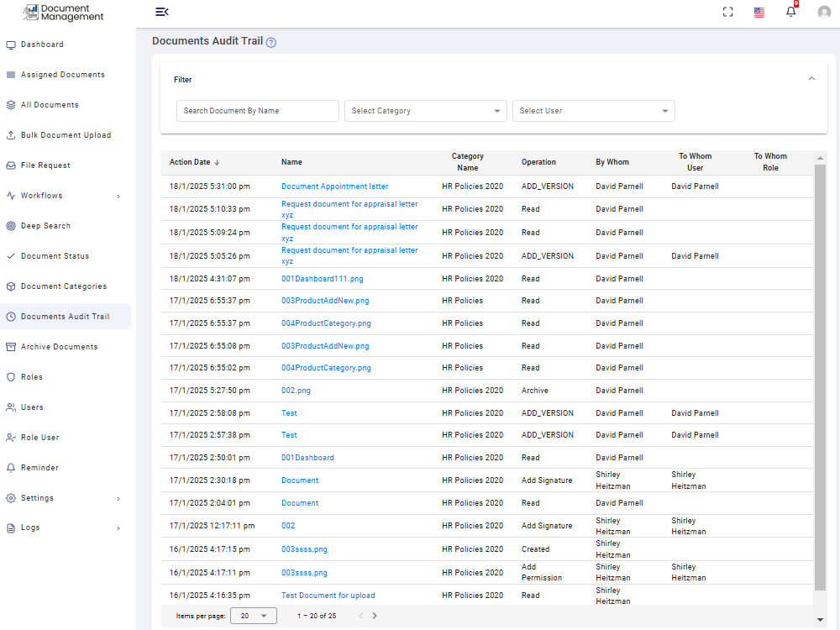
Task: Click the File Request inbox icon
Action: click(x=11, y=165)
